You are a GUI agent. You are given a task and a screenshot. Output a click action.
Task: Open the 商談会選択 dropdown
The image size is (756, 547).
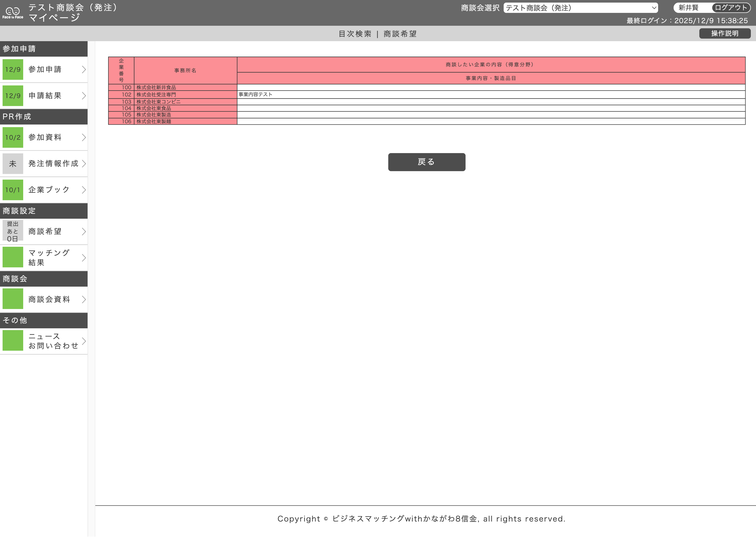[x=580, y=8]
